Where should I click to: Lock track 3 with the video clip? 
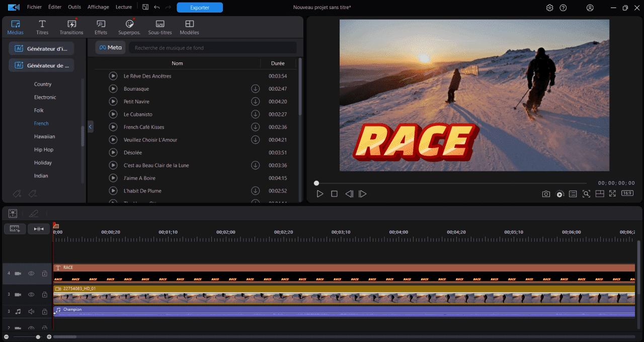click(44, 294)
